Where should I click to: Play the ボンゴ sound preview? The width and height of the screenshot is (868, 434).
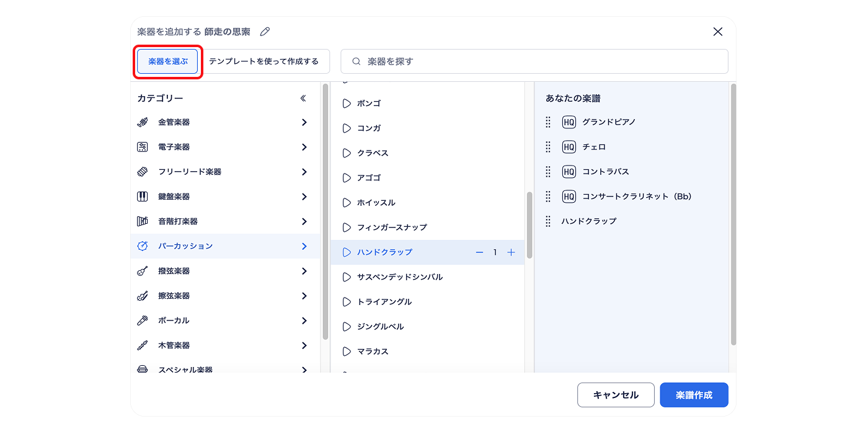click(347, 104)
